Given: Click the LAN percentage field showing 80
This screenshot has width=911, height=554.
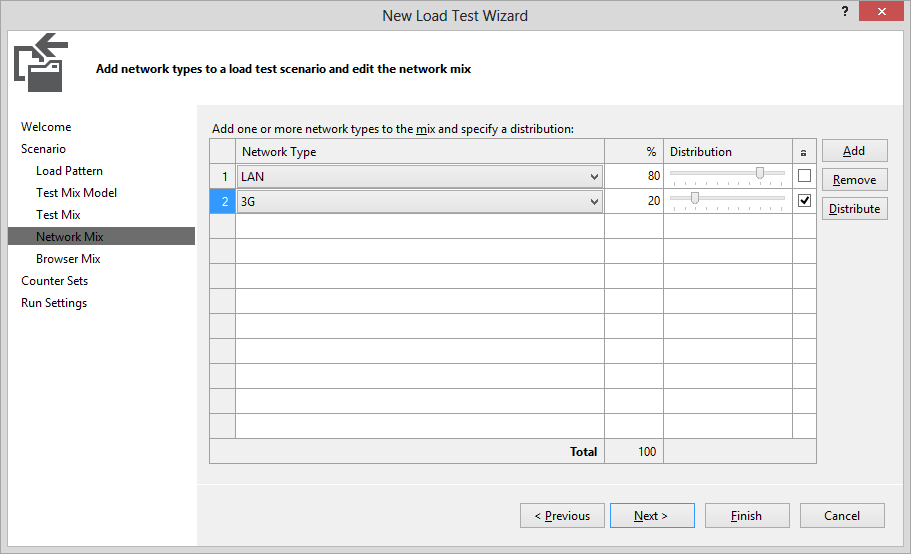Looking at the screenshot, I should [634, 177].
